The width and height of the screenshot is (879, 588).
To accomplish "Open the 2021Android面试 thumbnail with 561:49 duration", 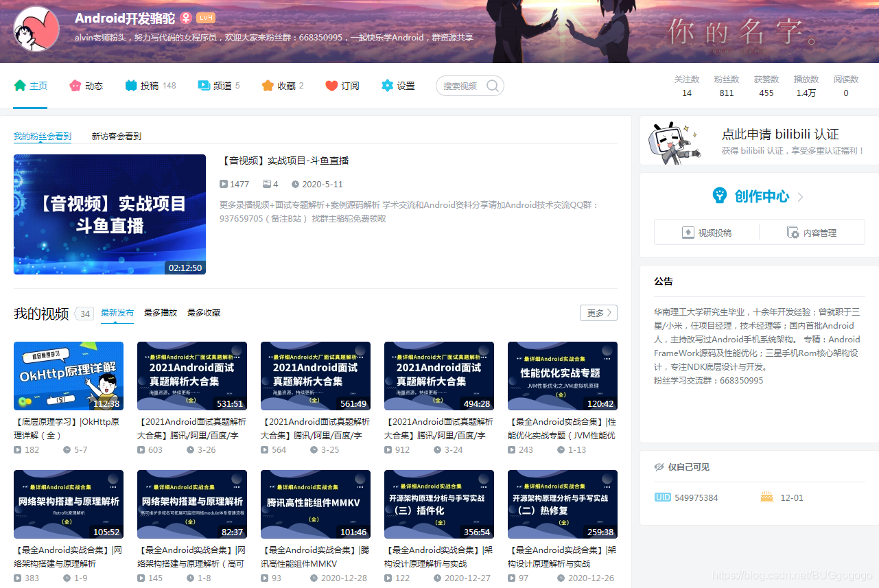I will pyautogui.click(x=316, y=376).
